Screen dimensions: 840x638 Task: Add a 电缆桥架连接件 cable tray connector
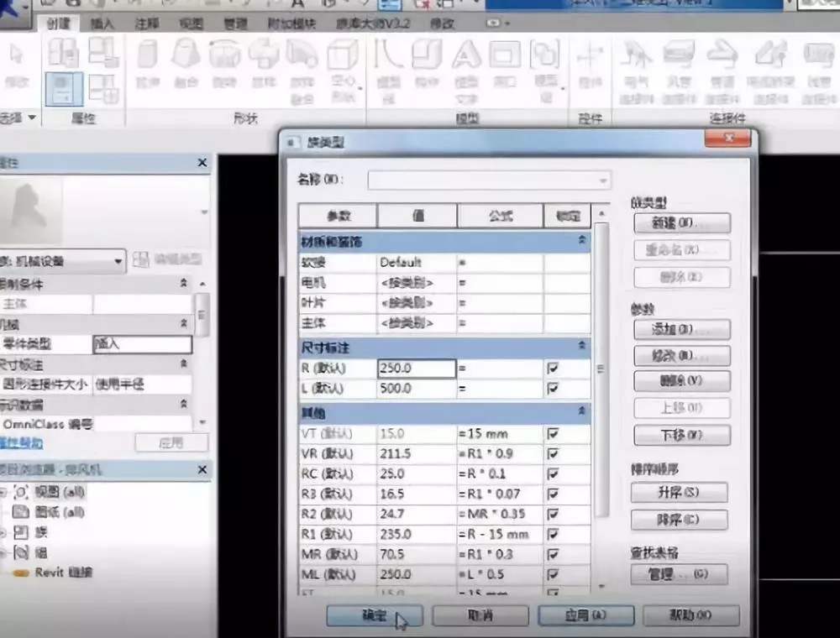coord(769,72)
